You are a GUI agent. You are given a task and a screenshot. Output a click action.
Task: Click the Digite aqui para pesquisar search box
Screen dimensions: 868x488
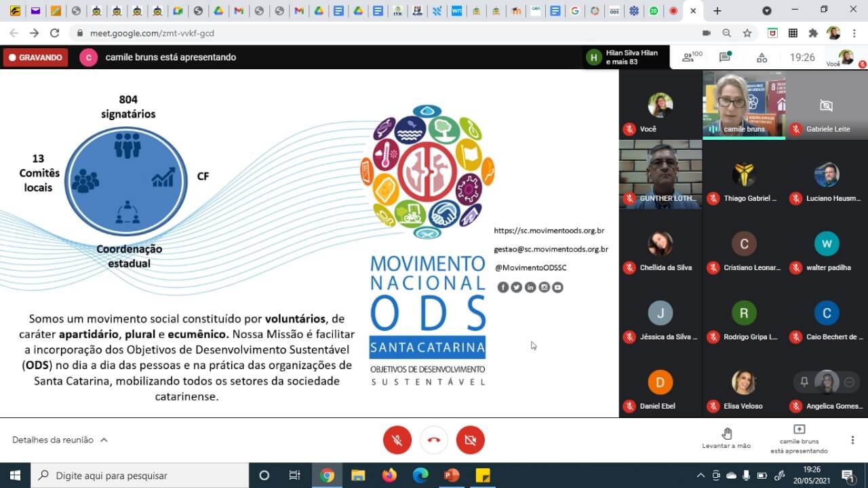pos(140,475)
